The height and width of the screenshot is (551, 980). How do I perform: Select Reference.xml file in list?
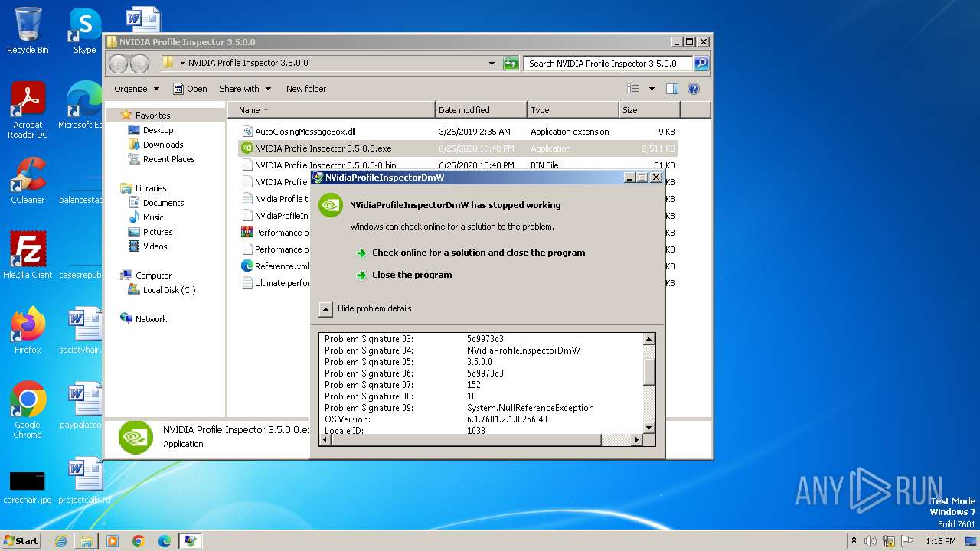(x=276, y=266)
